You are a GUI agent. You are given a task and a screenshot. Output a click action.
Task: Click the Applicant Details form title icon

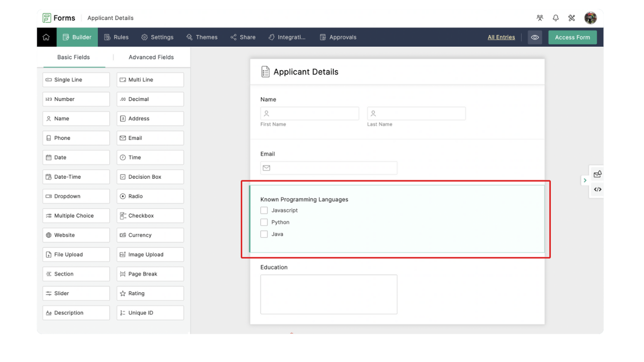[265, 72]
